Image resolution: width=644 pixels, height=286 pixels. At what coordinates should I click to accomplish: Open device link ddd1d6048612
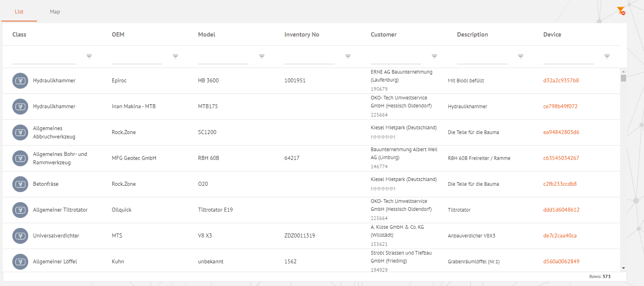(561, 210)
